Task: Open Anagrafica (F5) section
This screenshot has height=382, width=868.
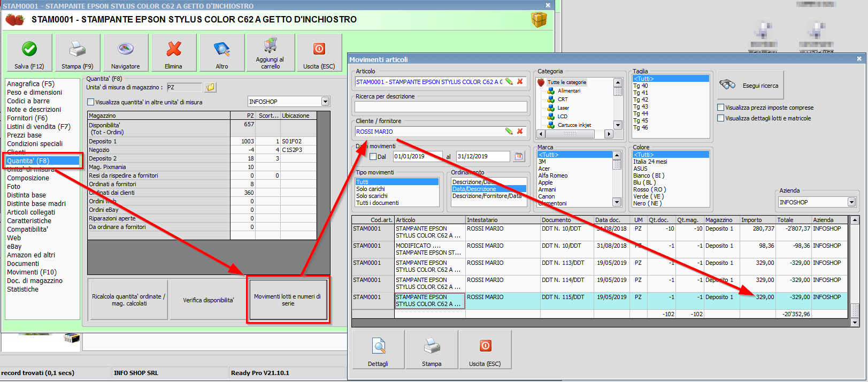Action: point(30,84)
